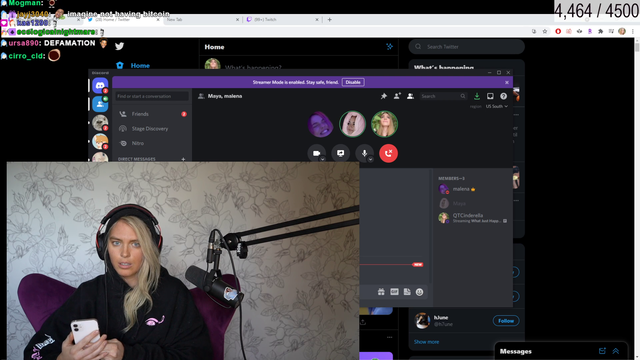The width and height of the screenshot is (640, 360).
Task: Bookmark this page with the star icon
Action: pyautogui.click(x=544, y=31)
